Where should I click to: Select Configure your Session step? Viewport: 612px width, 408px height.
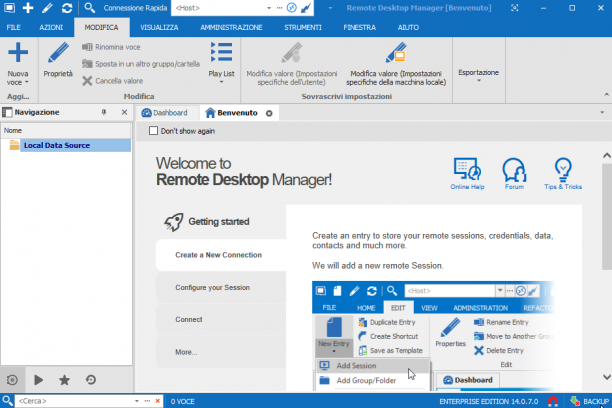tap(221, 287)
